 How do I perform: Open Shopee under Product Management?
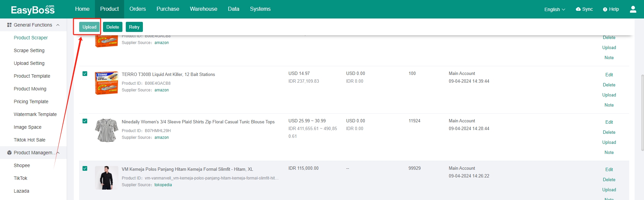point(22,165)
